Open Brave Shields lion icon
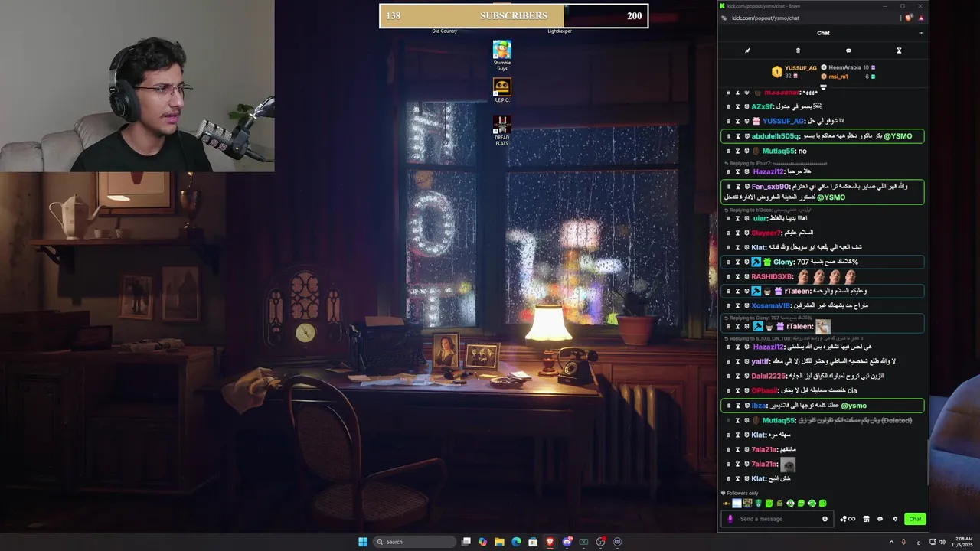 (x=909, y=18)
